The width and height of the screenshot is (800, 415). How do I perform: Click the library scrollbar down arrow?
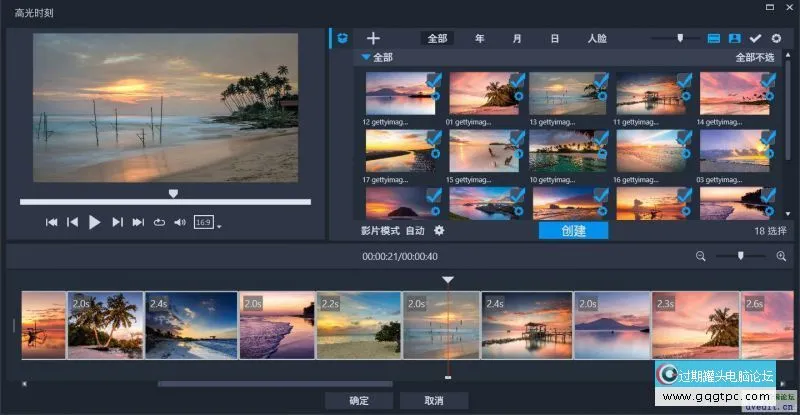pos(787,214)
